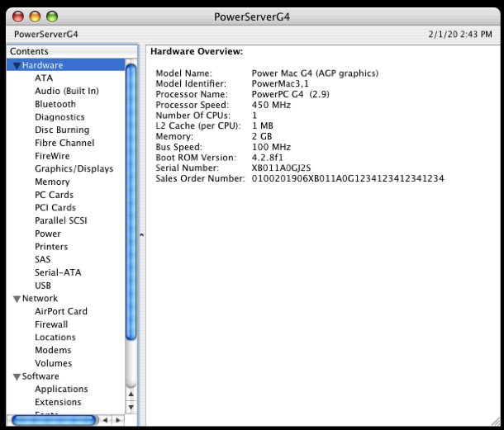
Task: Click the Bus Speed value 100 MHz
Action: (x=271, y=147)
